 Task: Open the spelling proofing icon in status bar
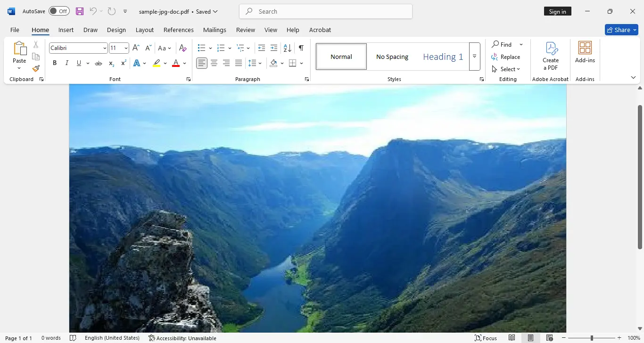point(73,338)
